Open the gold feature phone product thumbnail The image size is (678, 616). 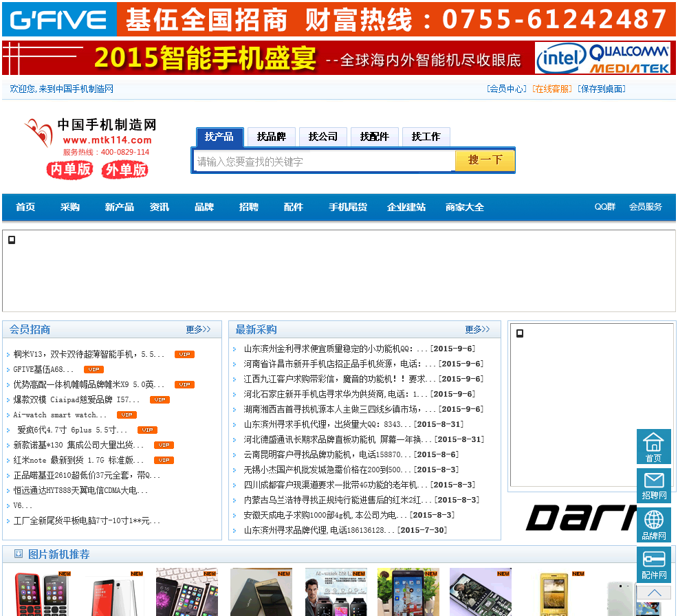pyautogui.click(x=554, y=593)
